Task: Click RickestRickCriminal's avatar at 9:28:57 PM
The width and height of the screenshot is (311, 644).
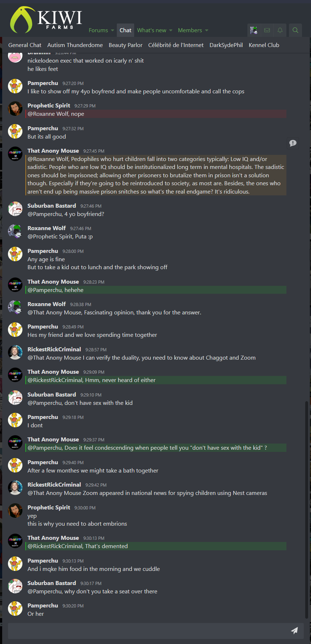Action: pos(15,352)
